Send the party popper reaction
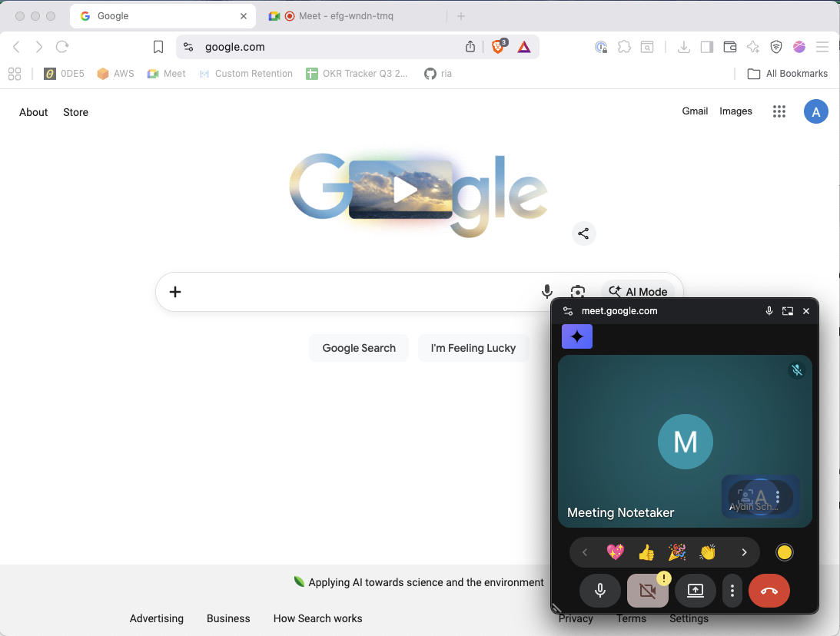The image size is (840, 636). (x=677, y=552)
